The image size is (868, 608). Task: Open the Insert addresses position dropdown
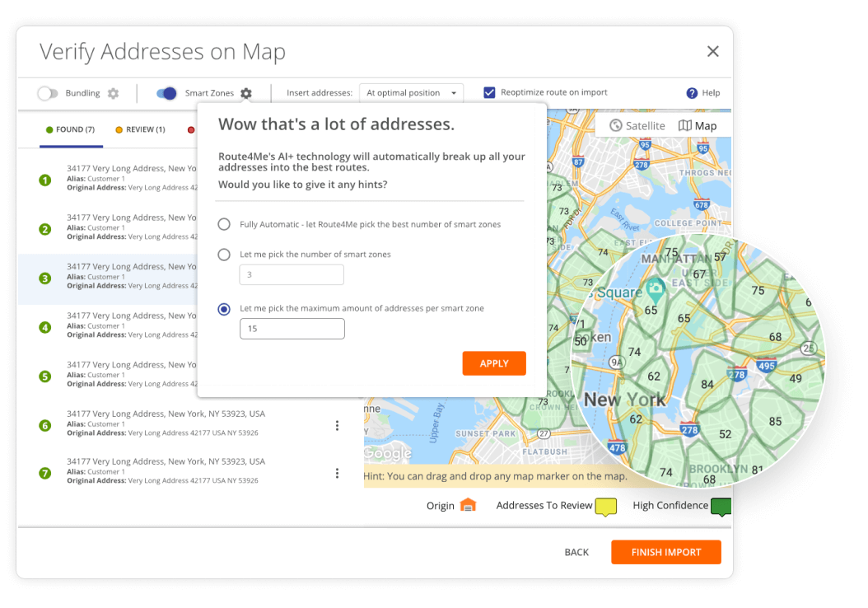coord(411,92)
